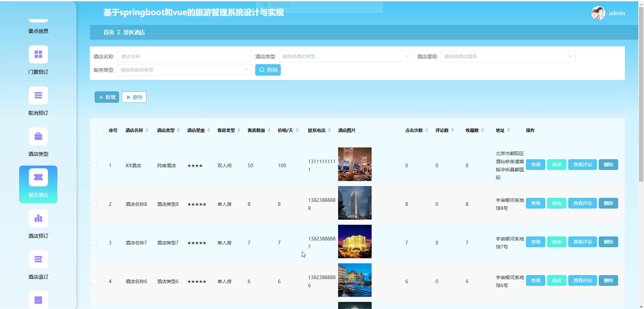The height and width of the screenshot is (309, 644).
Task: Check the row checkbox for XX酒店
Action: coord(94,166)
